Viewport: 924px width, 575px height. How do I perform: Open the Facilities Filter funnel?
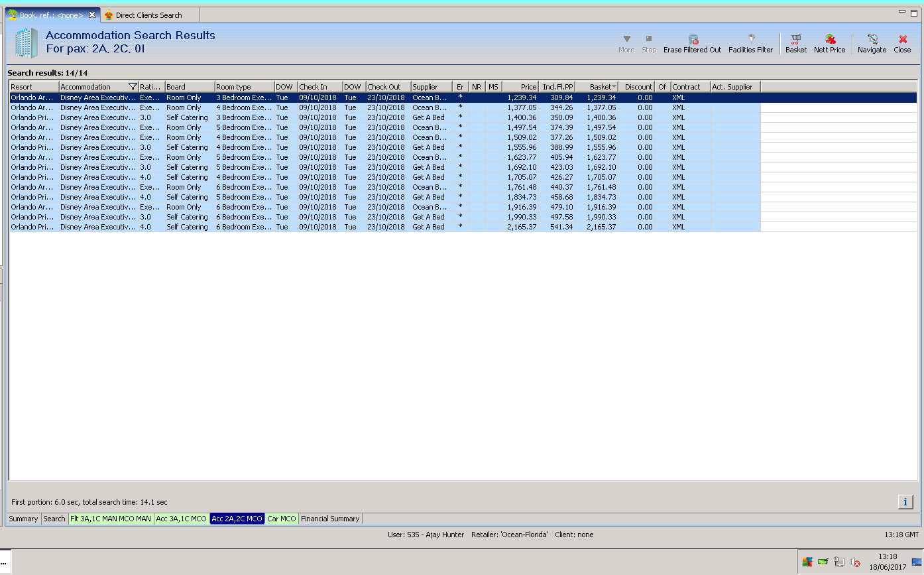click(750, 40)
